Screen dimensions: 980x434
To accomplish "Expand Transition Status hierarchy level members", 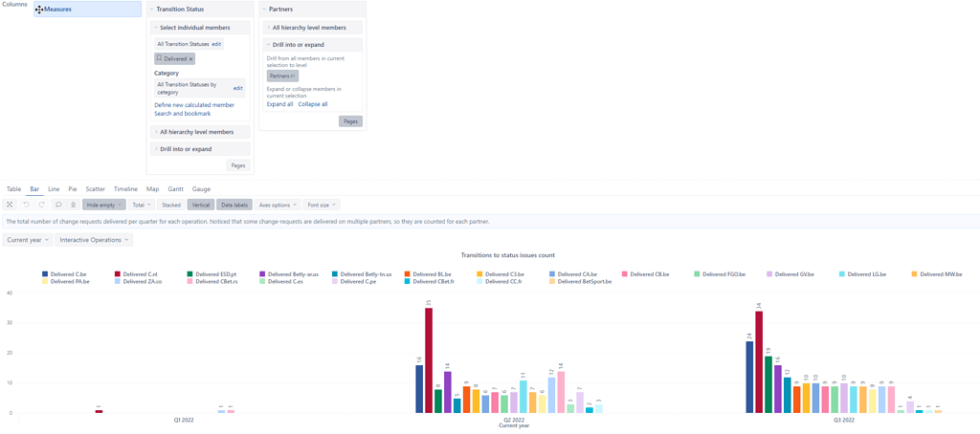I will 196,132.
